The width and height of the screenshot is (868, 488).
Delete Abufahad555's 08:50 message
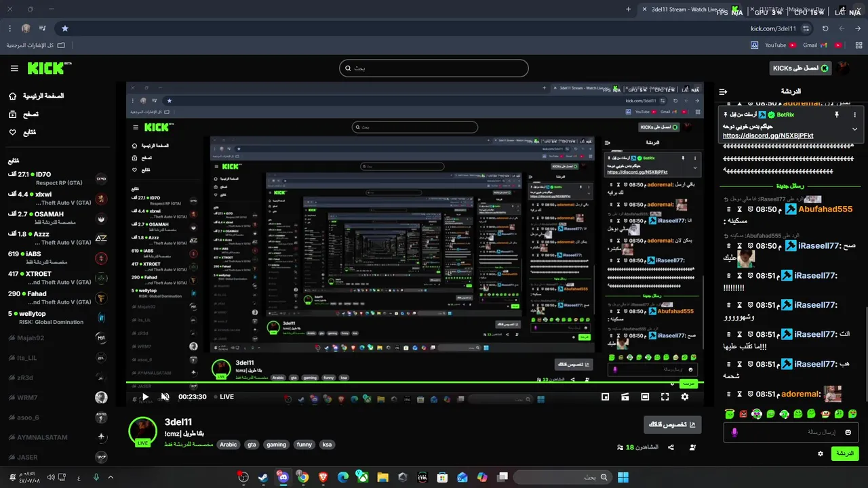[x=729, y=210]
